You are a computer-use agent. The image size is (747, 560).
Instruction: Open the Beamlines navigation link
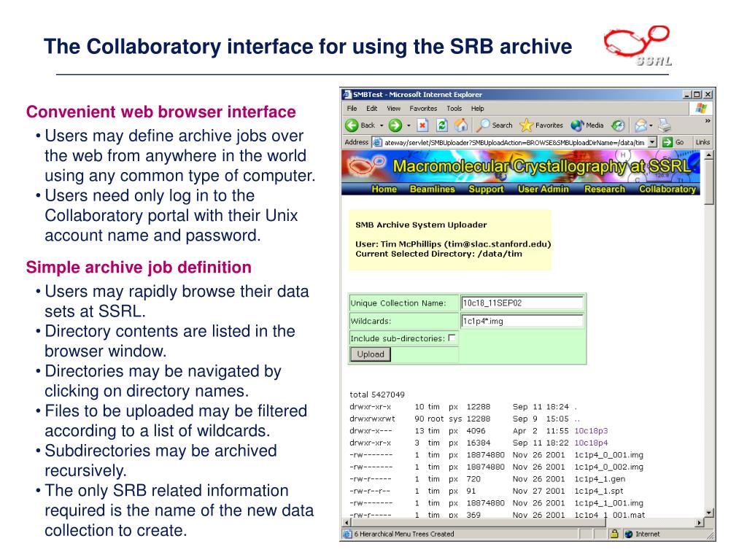432,189
